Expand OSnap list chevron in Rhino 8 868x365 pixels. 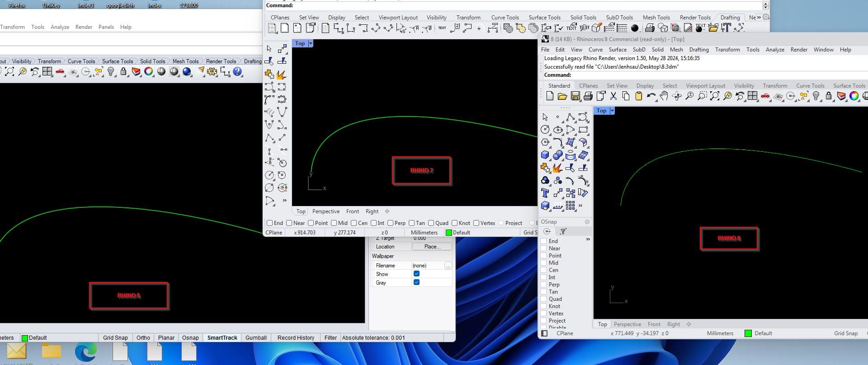588,239
